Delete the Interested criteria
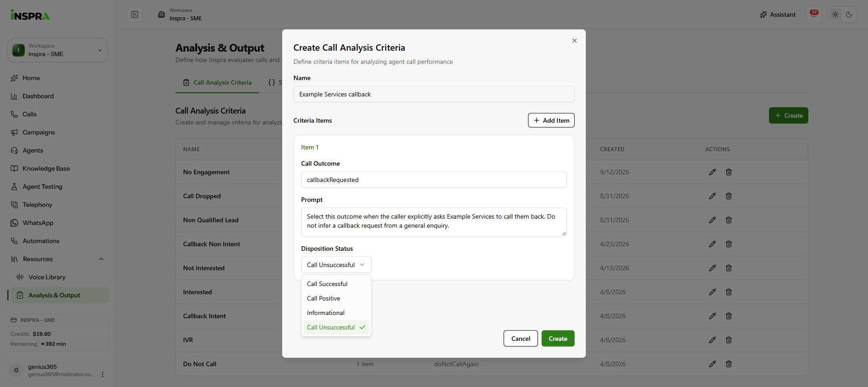Screen dimensions: 868x387 (x=729, y=292)
